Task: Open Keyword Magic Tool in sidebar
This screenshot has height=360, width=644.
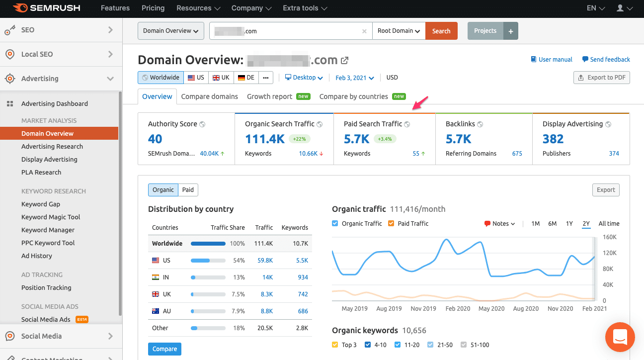Action: coord(51,217)
